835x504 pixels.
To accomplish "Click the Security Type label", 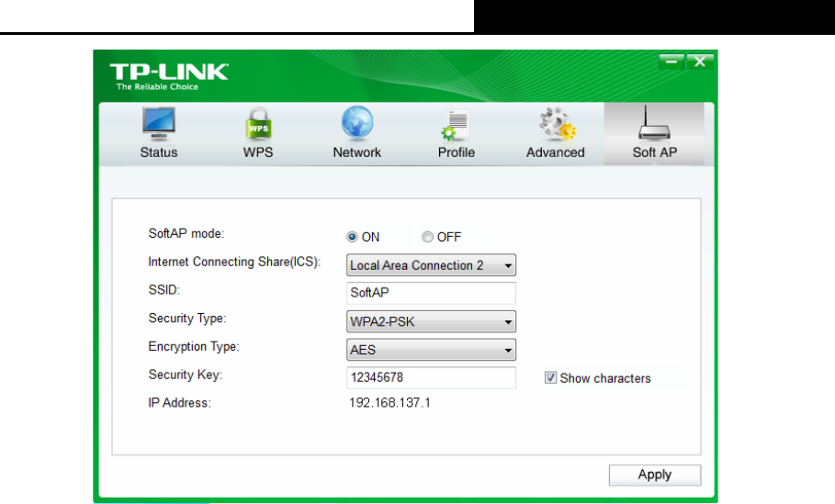I will pyautogui.click(x=186, y=319).
